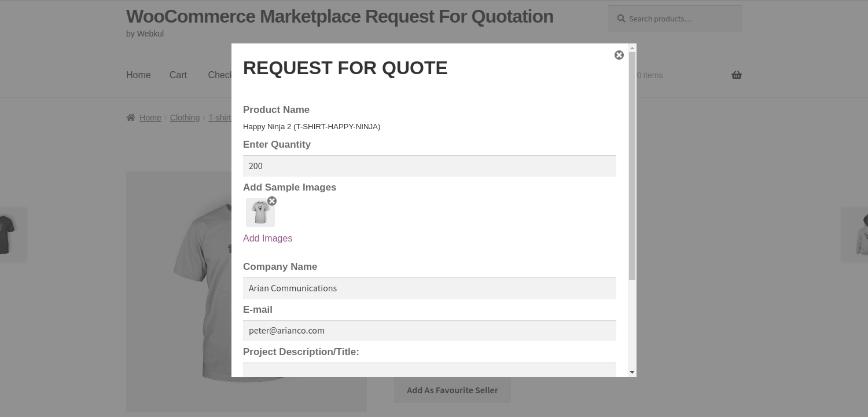
Task: Click the scrollbar down arrow in the modal
Action: pyautogui.click(x=631, y=372)
